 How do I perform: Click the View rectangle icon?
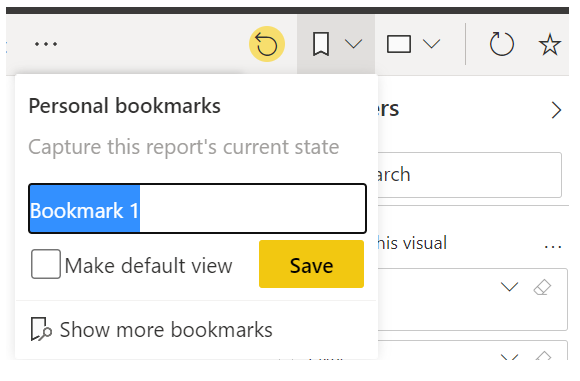[x=399, y=44]
